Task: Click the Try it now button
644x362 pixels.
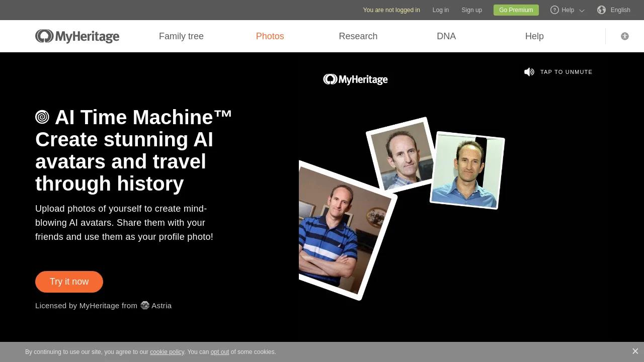Action: click(69, 282)
